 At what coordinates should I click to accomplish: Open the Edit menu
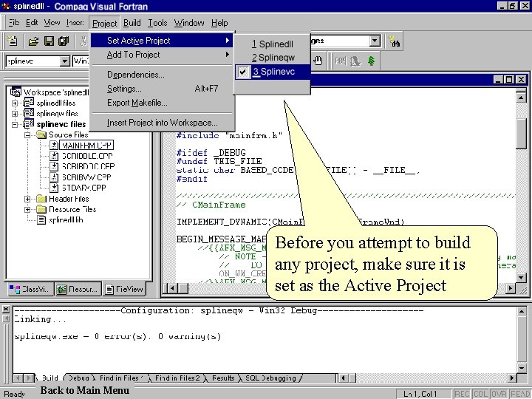click(x=32, y=23)
